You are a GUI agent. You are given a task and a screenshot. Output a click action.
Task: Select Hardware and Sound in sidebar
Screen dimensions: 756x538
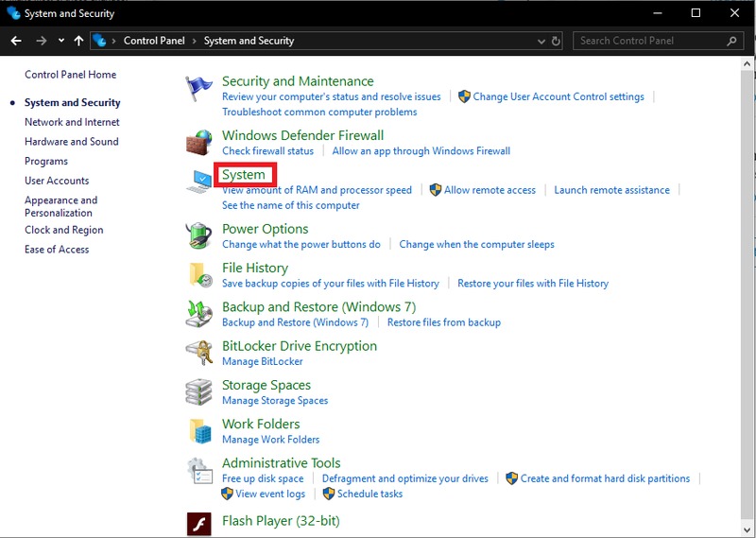[71, 142]
